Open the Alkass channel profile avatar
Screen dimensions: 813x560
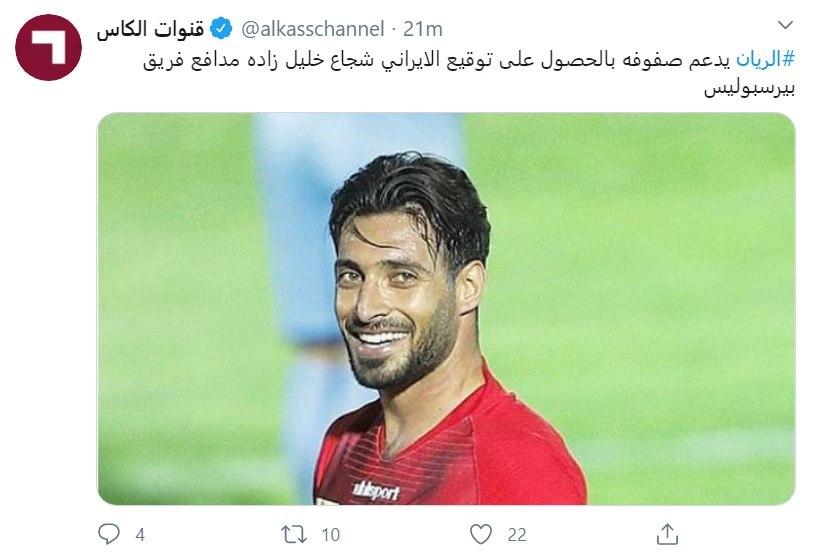pyautogui.click(x=49, y=47)
